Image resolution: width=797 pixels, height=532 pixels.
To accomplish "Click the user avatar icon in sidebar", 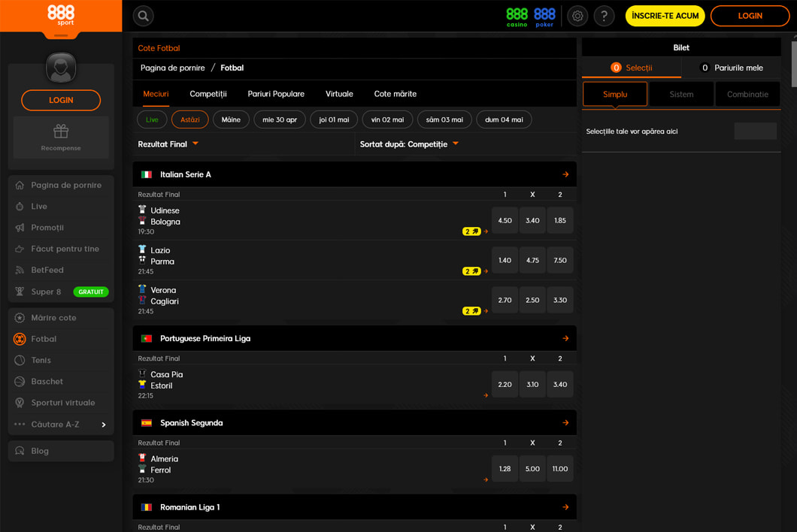I will (x=61, y=68).
